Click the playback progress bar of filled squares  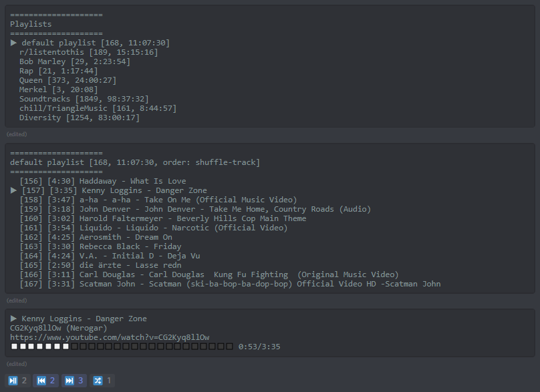(122, 346)
